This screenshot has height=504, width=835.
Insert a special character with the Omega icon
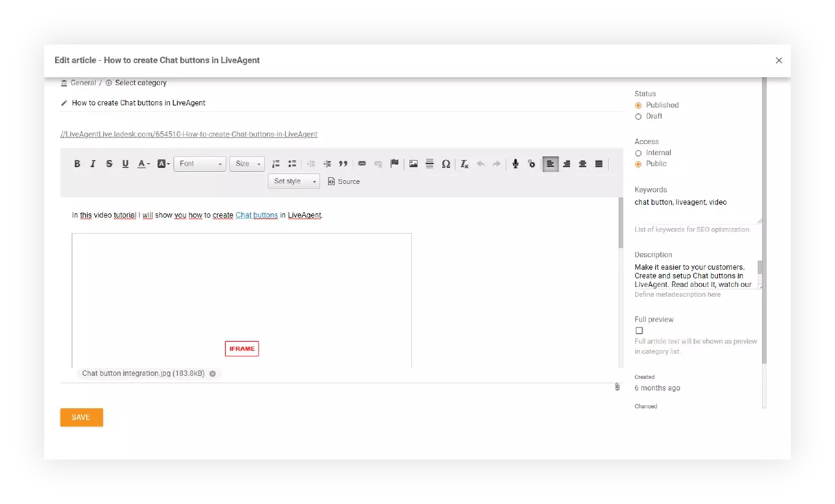446,164
